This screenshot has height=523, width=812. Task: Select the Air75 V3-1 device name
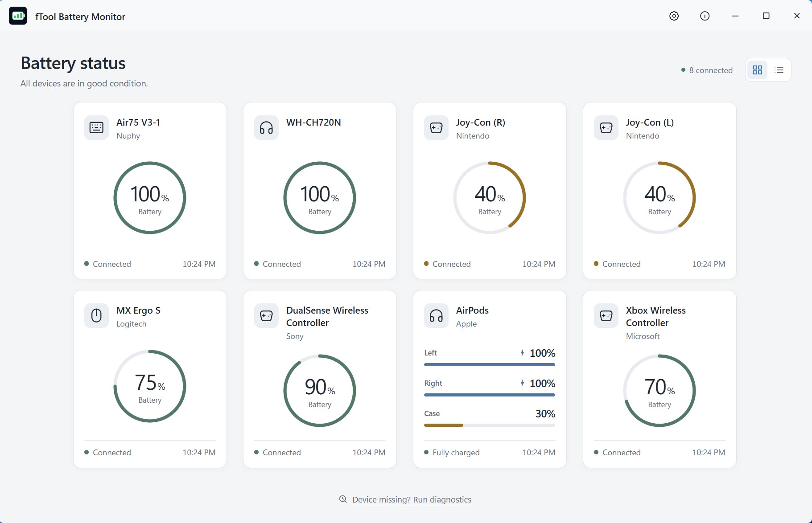coord(138,123)
